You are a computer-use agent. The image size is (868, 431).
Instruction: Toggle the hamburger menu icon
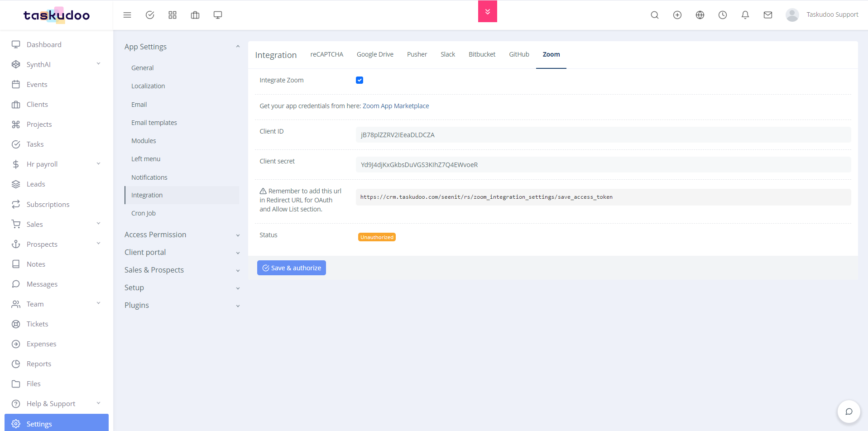[x=127, y=15]
